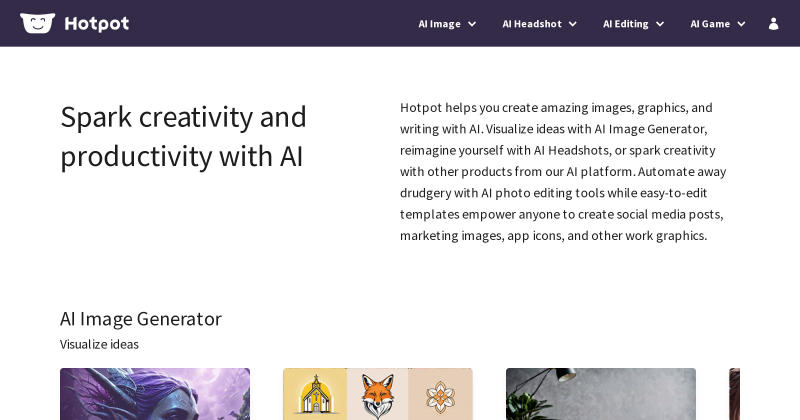Select the orange fox logo image
This screenshot has width=800, height=420.
[378, 394]
